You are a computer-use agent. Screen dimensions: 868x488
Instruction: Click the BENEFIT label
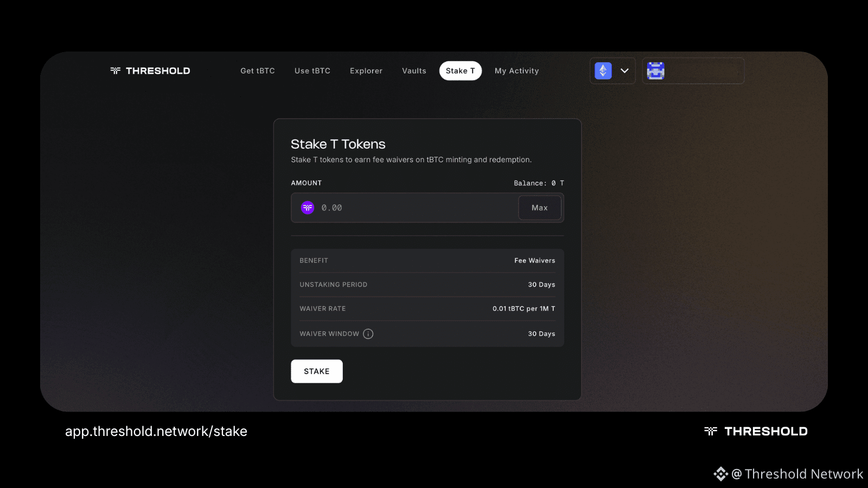314,261
